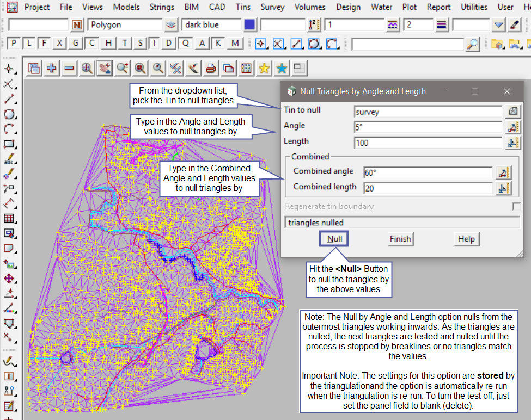This screenshot has height=420, width=531.
Task: Click the Combined angle input field
Action: 428,172
